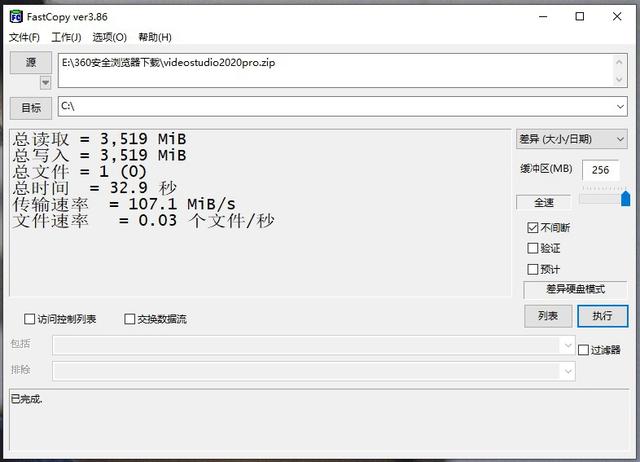Click the 执行 execute button
The width and height of the screenshot is (640, 462).
[x=602, y=316]
